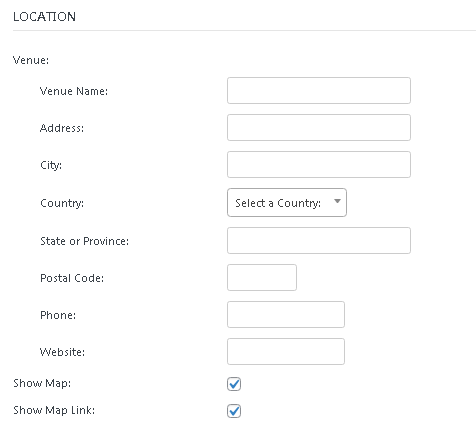This screenshot has width=476, height=428.
Task: Click the Website label
Action: coord(62,352)
